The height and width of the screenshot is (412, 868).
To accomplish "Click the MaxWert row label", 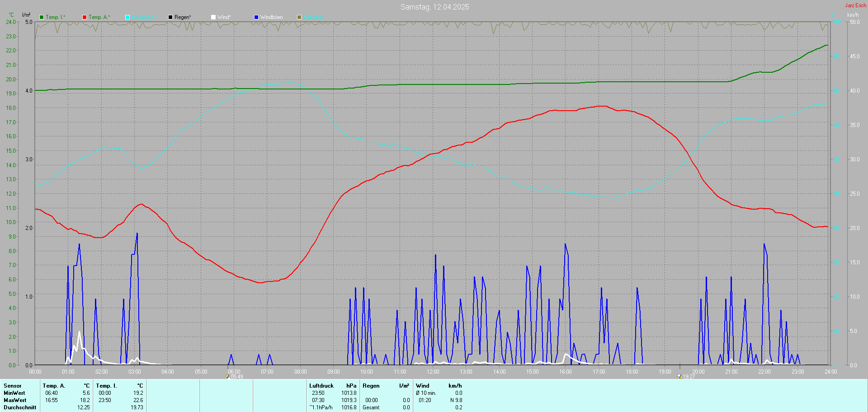I will [x=15, y=400].
